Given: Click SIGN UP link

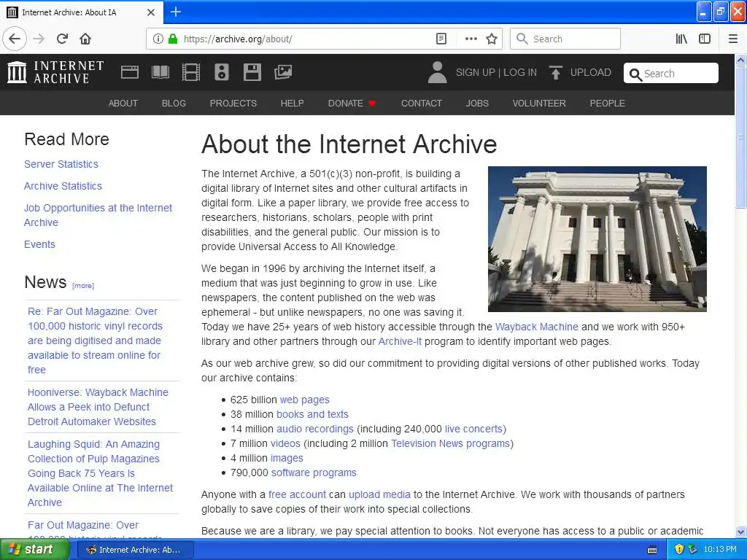Looking at the screenshot, I should point(476,72).
